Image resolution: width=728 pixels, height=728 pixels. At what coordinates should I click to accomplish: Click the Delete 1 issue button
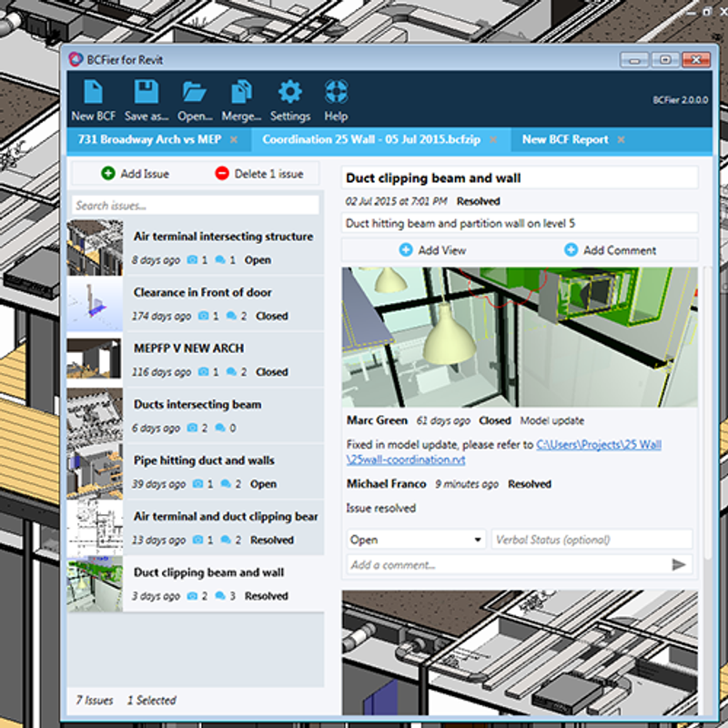[259, 174]
